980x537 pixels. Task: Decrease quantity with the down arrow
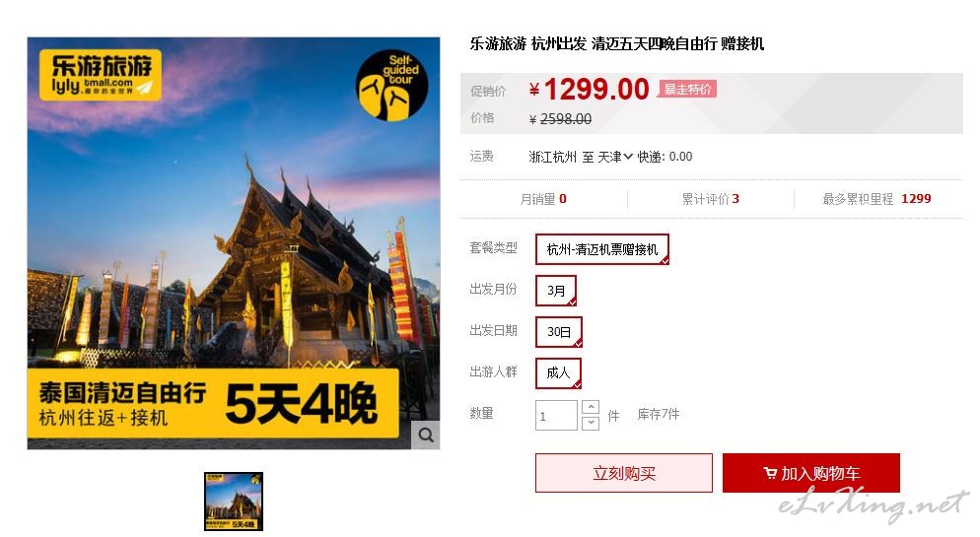point(591,423)
